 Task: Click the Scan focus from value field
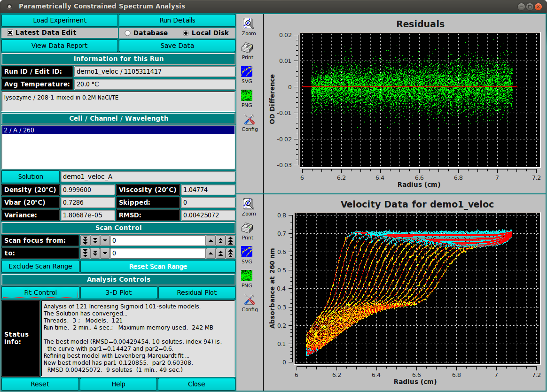(x=158, y=240)
